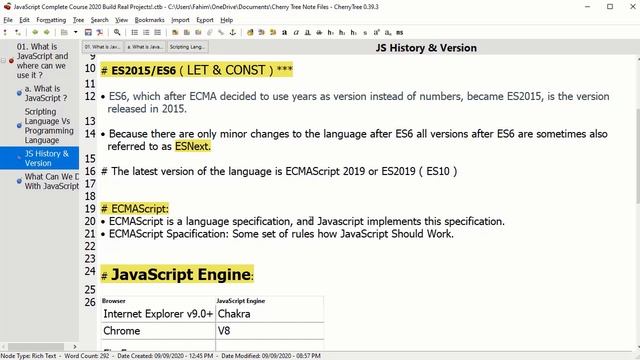640x360 pixels.
Task: Export to PDF using the toolbar icon
Action: 99,32
